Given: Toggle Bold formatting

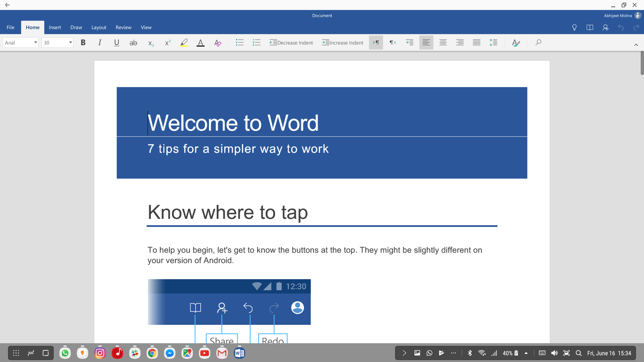Looking at the screenshot, I should tap(83, 43).
